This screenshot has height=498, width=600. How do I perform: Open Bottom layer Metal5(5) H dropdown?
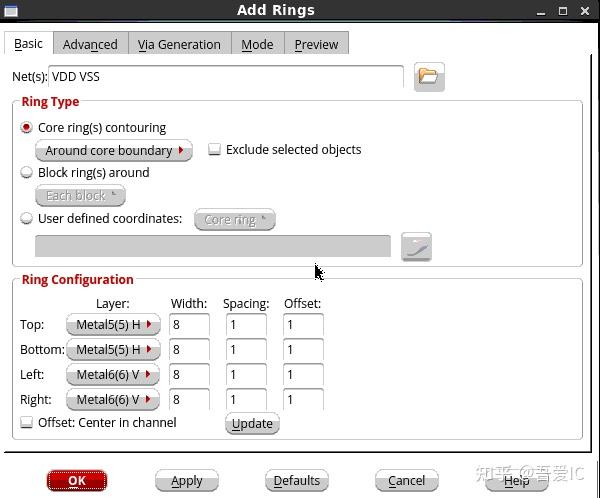(113, 349)
